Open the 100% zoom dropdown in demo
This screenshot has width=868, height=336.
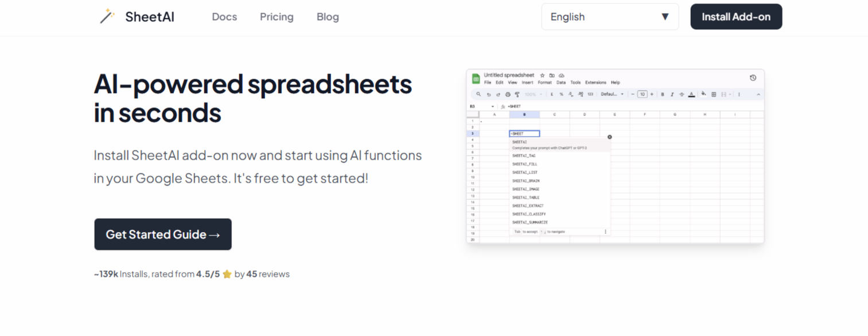tap(534, 94)
